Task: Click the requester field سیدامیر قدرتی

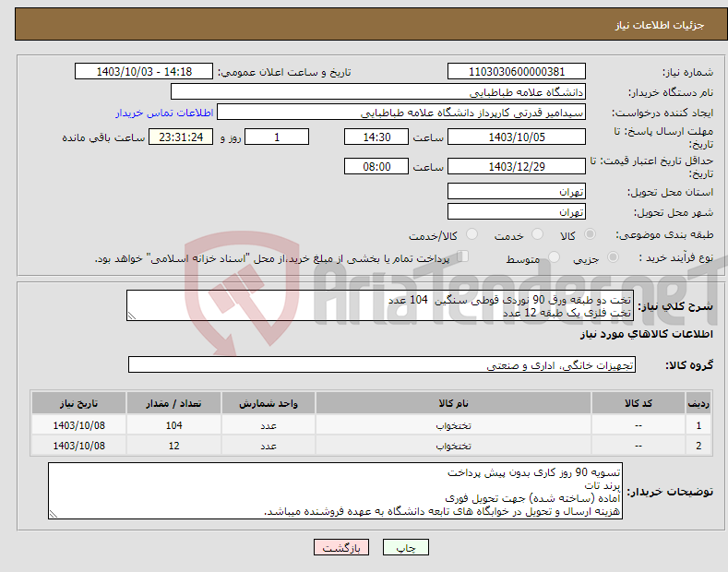Action: 401,113
